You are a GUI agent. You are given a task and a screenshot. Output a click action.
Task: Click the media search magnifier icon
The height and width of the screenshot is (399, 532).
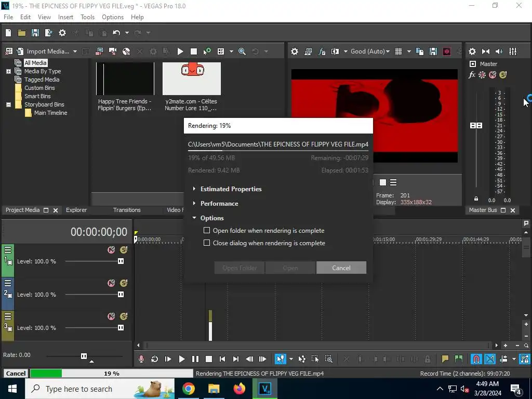[242, 51]
